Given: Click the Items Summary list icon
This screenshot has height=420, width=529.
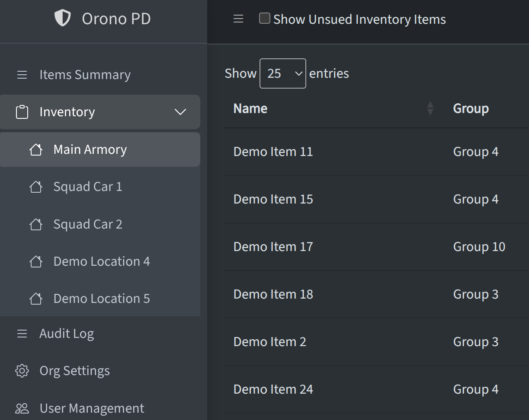Looking at the screenshot, I should [x=22, y=75].
